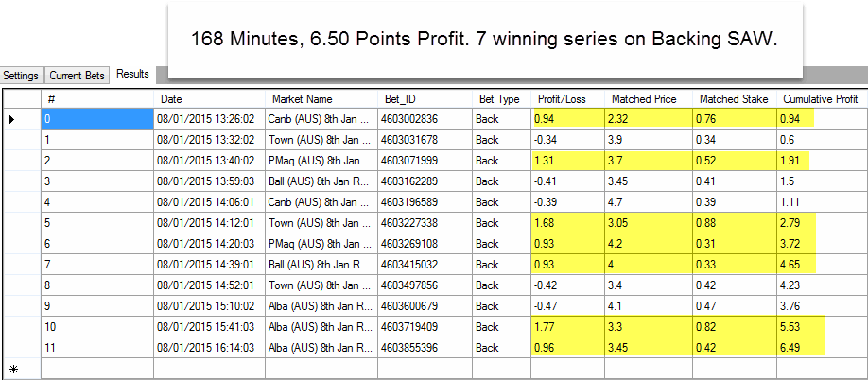Sort by the Date column header
The height and width of the screenshot is (380, 868).
click(210, 98)
